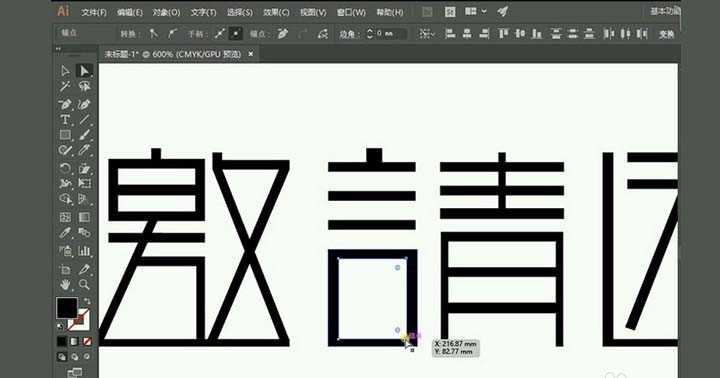This screenshot has height=378, width=720.
Task: Select the Perspective Grid tool
Action: point(84,199)
